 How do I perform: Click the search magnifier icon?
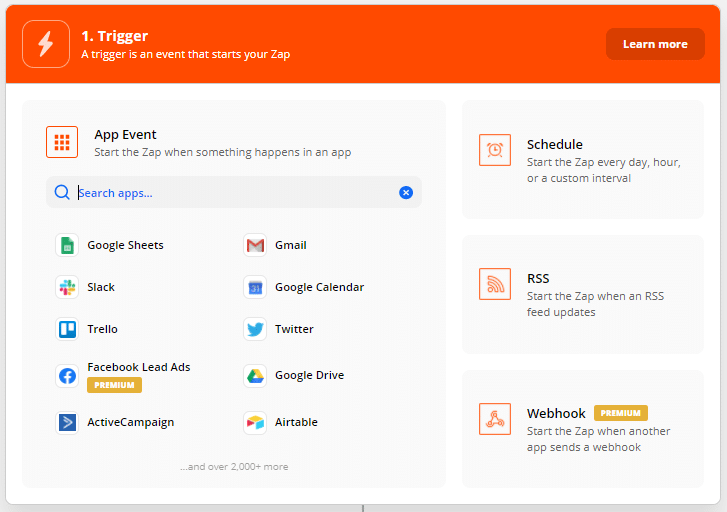tap(62, 192)
